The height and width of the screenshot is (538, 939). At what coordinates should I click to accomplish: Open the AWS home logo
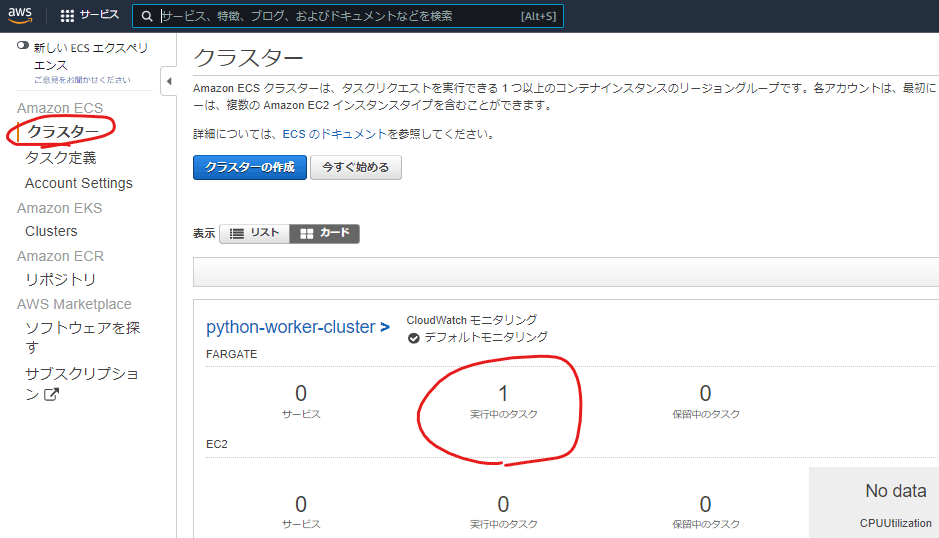point(20,15)
